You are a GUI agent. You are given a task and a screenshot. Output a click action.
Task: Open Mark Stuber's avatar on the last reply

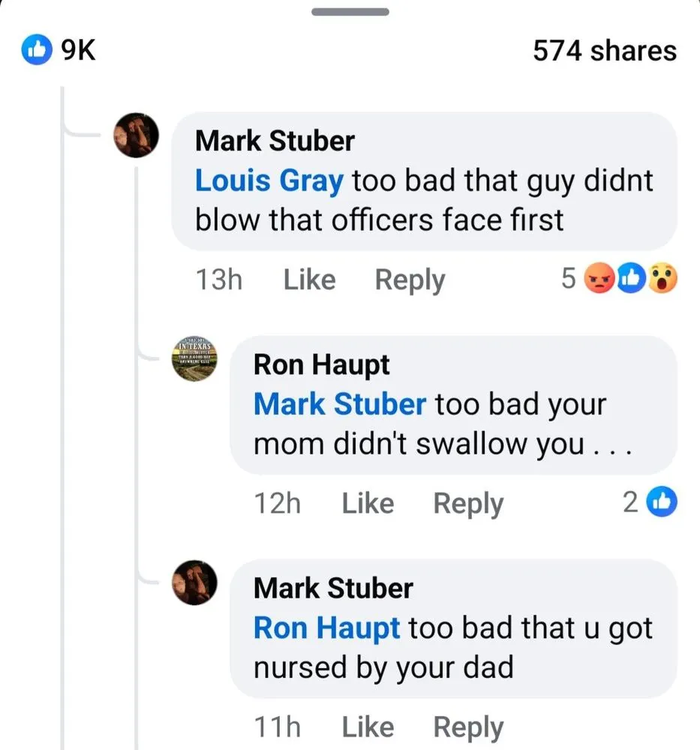(195, 583)
